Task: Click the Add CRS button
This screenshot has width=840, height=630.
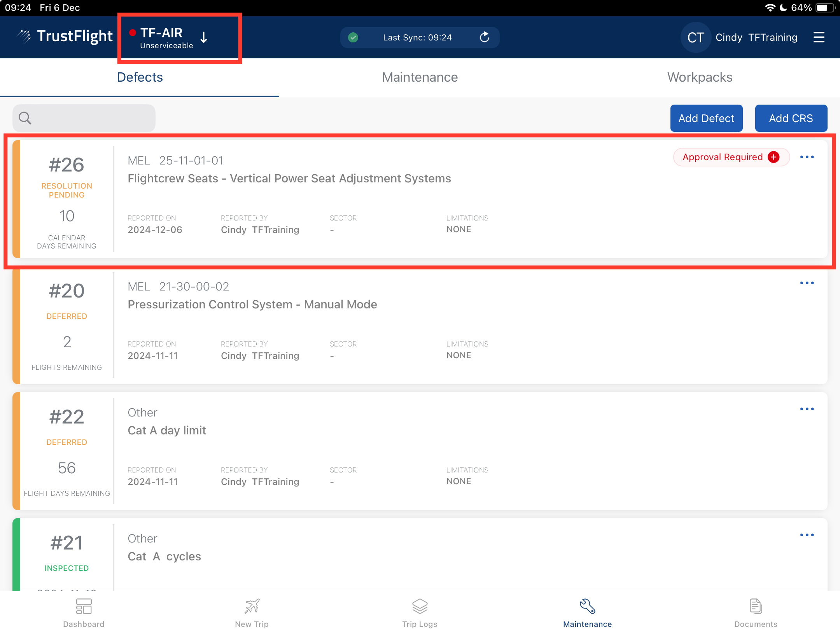Action: pos(791,118)
